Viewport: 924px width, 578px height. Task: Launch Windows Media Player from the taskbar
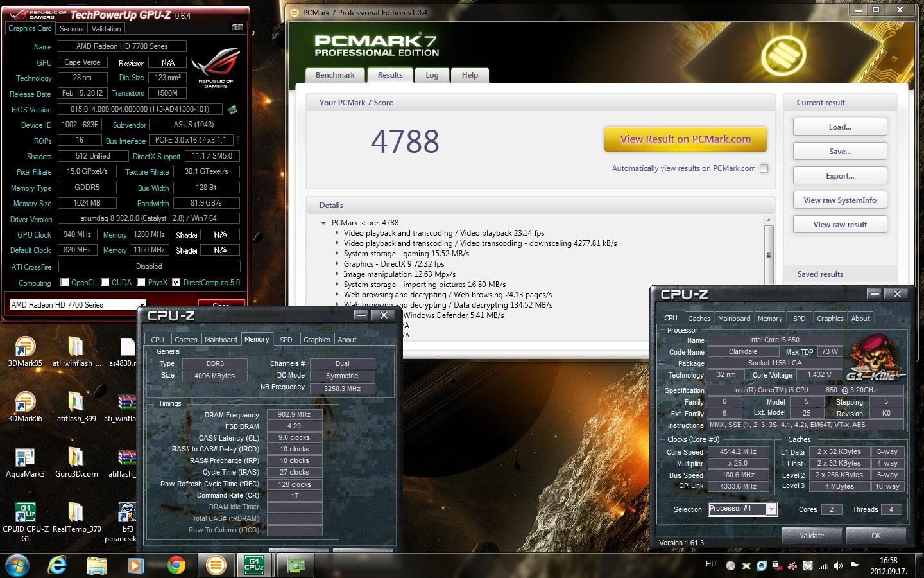135,565
